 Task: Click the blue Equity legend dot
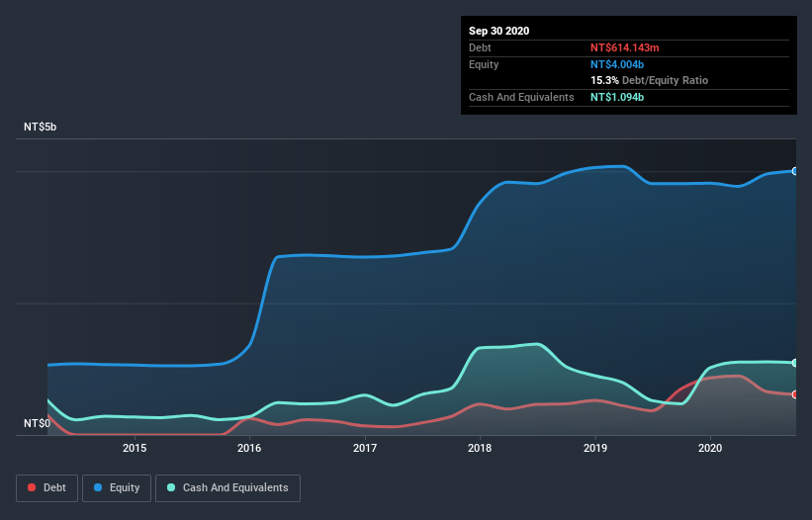coord(98,487)
